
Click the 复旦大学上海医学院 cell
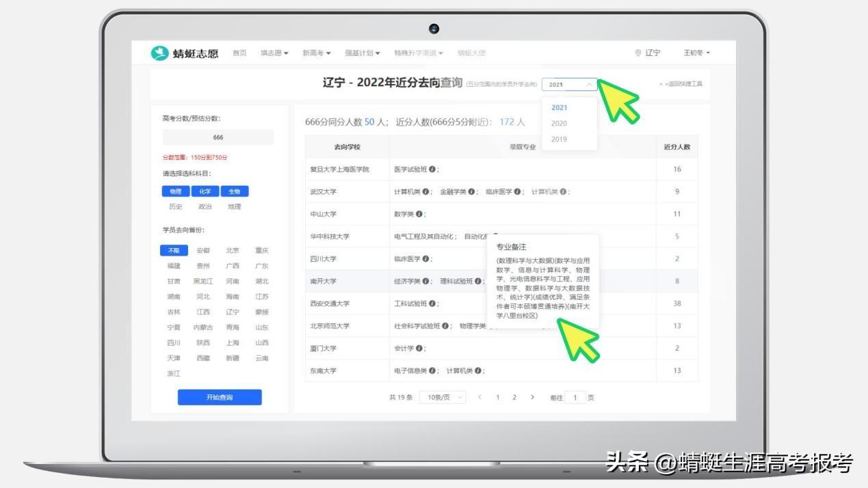pyautogui.click(x=347, y=170)
